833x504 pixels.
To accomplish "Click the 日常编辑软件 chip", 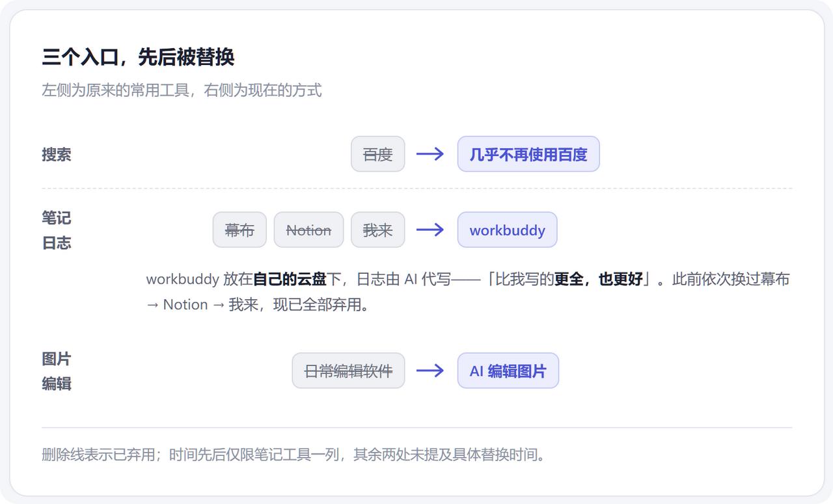I will click(348, 371).
